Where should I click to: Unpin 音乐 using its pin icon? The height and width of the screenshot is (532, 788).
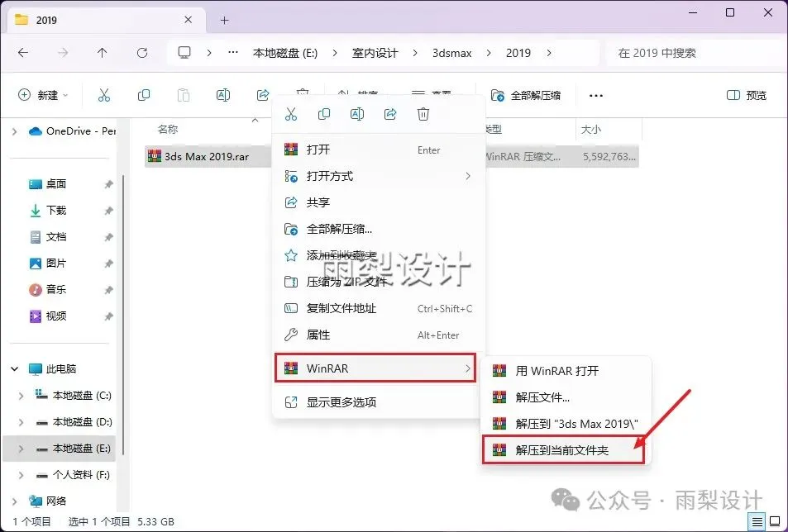pos(108,290)
